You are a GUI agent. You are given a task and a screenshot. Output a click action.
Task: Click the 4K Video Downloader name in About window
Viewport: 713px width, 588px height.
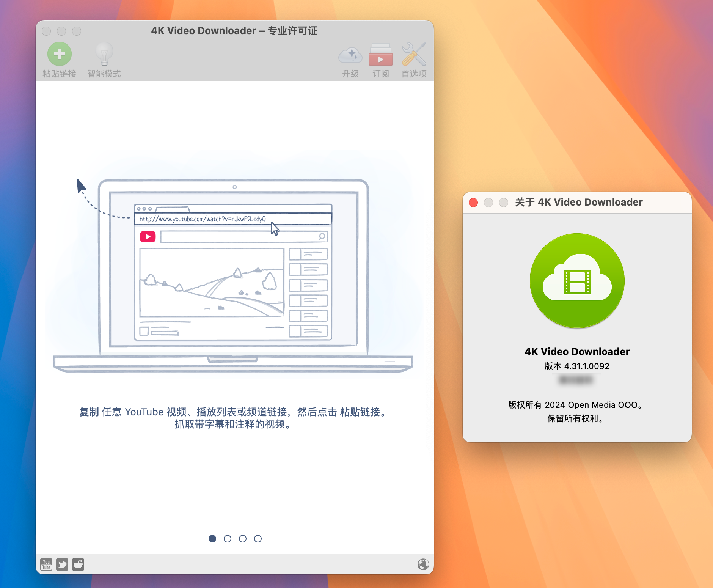(x=577, y=352)
